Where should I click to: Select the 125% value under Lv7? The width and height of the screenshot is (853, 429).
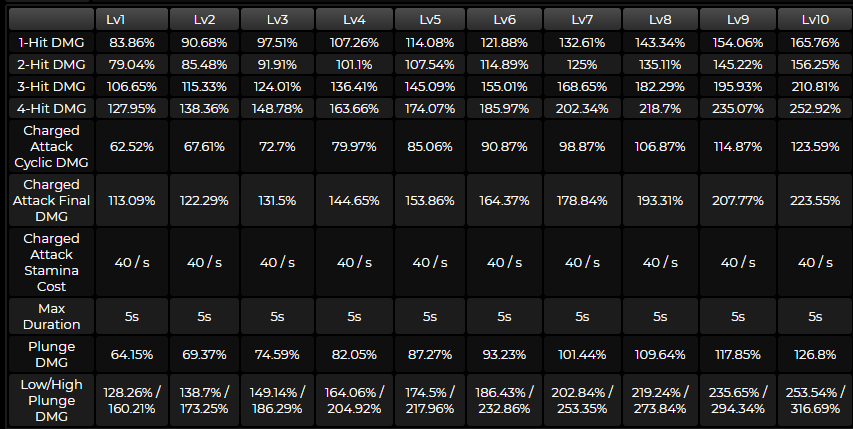click(x=581, y=63)
